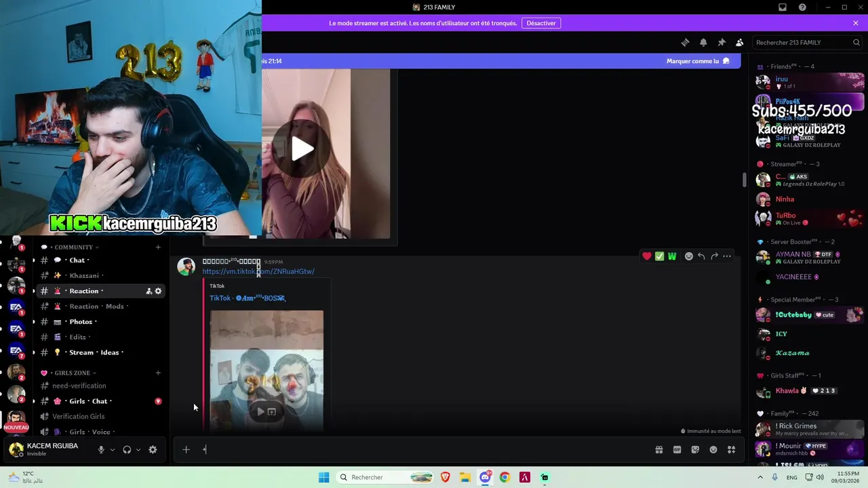Open Discord help question mark icon
The height and width of the screenshot is (488, 868).
pyautogui.click(x=802, y=7)
